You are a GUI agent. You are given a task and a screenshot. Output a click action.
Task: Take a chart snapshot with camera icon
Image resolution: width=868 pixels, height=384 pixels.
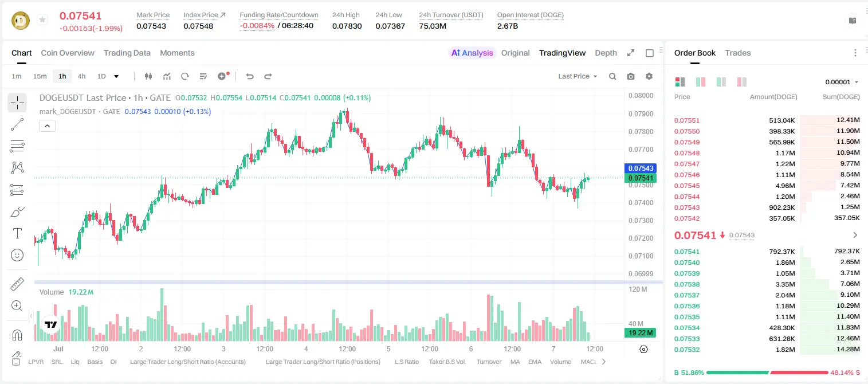pyautogui.click(x=631, y=76)
